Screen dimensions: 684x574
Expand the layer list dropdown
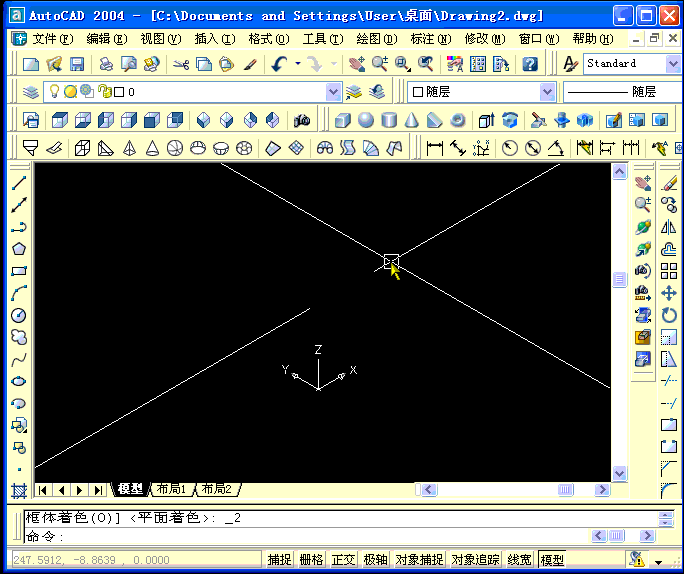(333, 92)
